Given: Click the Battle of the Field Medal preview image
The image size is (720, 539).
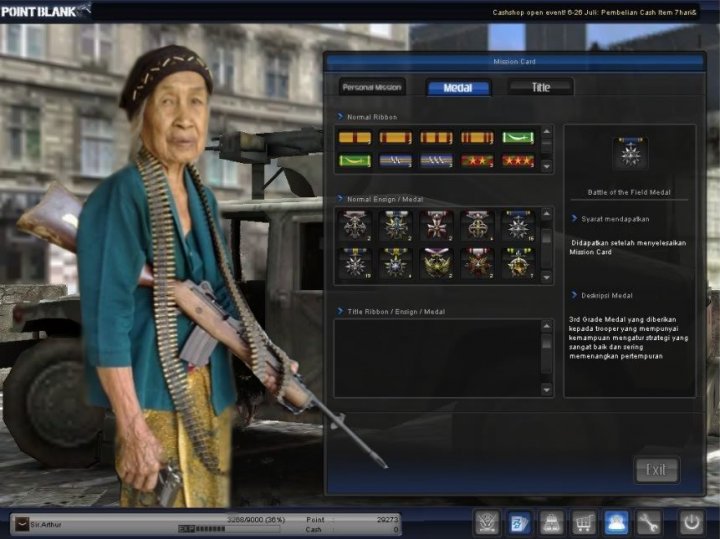Looking at the screenshot, I should click(x=630, y=153).
